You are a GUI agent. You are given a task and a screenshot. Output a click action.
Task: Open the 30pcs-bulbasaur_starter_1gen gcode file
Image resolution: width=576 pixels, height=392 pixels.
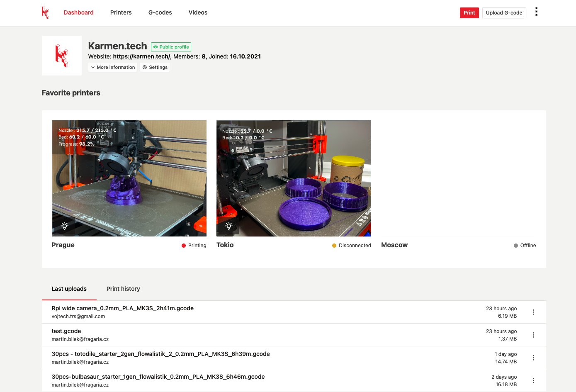click(158, 377)
